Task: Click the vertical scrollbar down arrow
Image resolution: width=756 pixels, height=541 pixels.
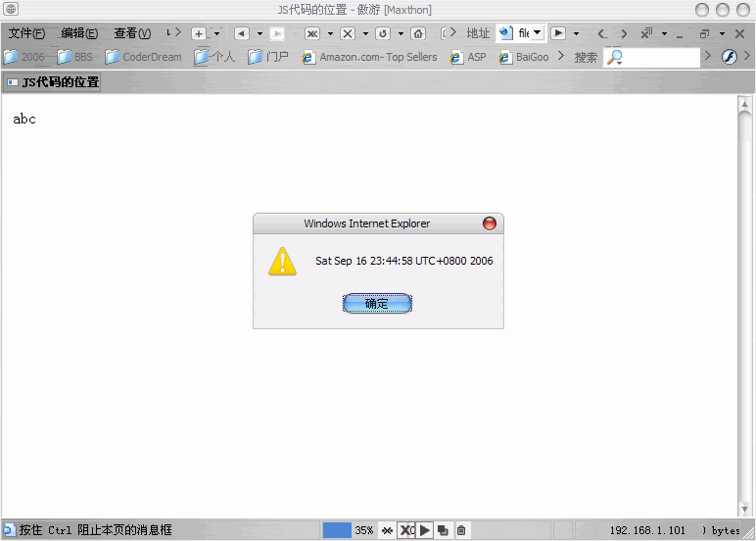Action: 744,509
